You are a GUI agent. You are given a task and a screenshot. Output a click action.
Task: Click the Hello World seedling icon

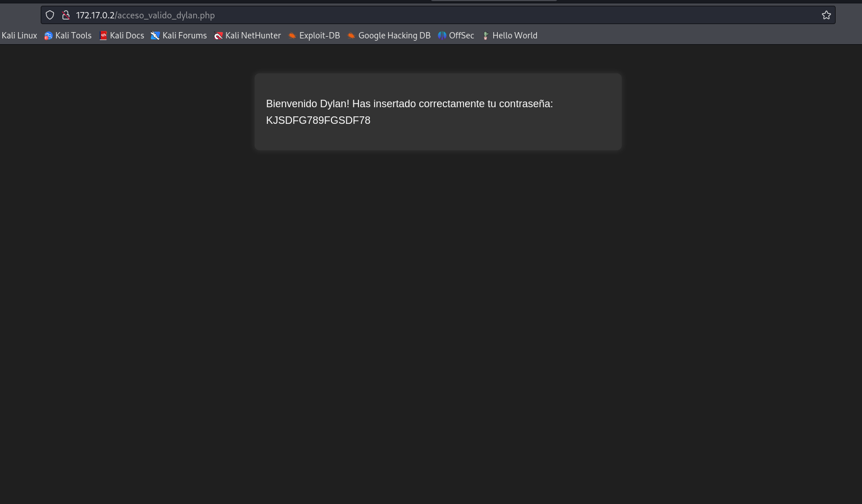(486, 36)
